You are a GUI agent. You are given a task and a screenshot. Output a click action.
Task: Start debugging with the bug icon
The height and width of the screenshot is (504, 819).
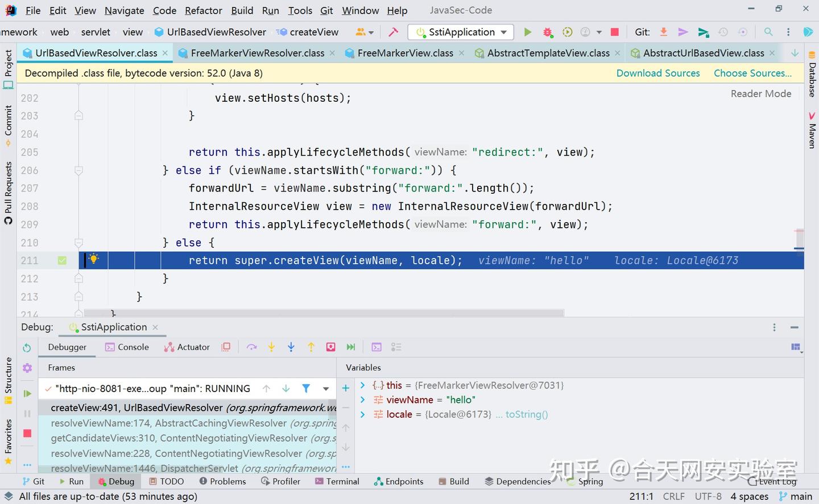[548, 32]
